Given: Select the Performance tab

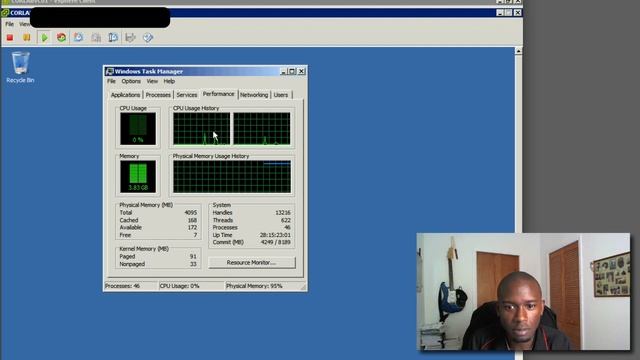Looking at the screenshot, I should 218,94.
